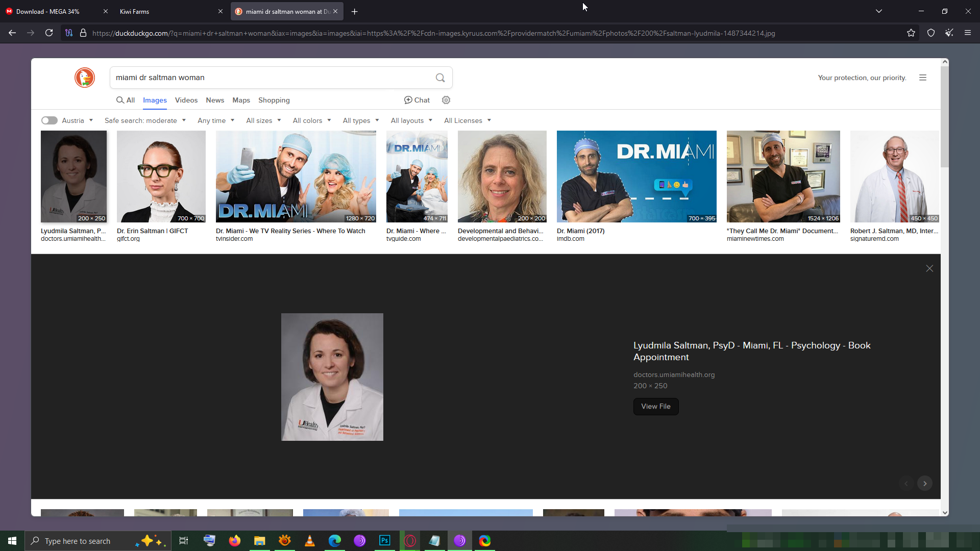Click the View File button
Viewport: 980px width, 551px height.
(x=656, y=407)
